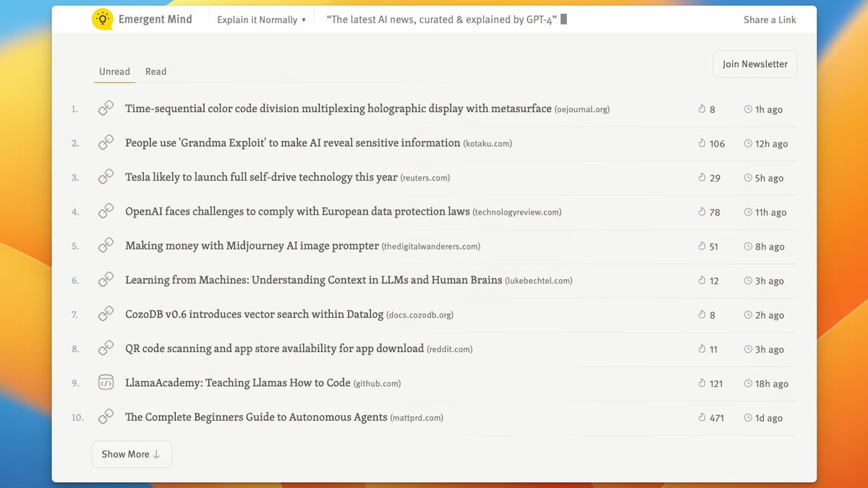Viewport: 868px width, 488px height.
Task: Click link icon beside Autonomous Agents guide
Action: click(x=106, y=417)
